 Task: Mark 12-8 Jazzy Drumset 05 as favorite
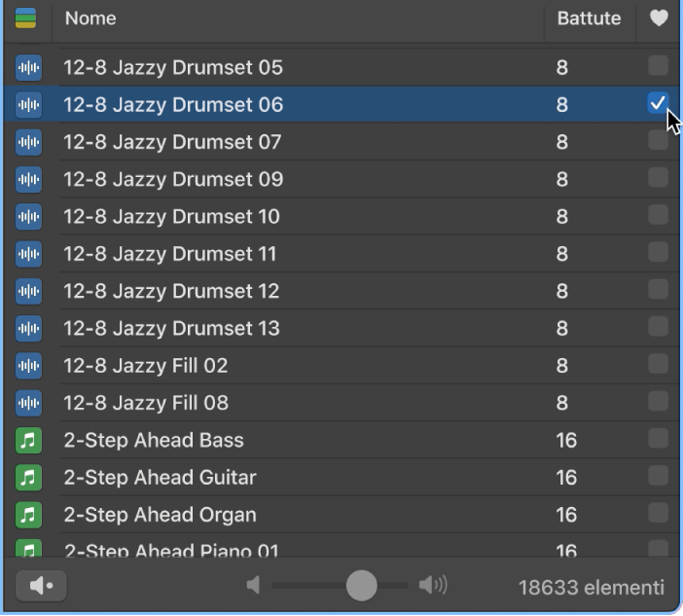point(658,66)
